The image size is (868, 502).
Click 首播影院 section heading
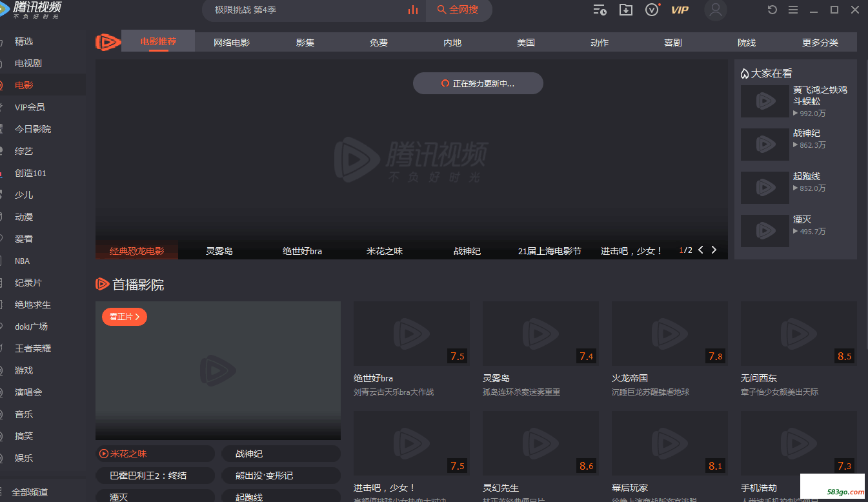[x=138, y=285]
